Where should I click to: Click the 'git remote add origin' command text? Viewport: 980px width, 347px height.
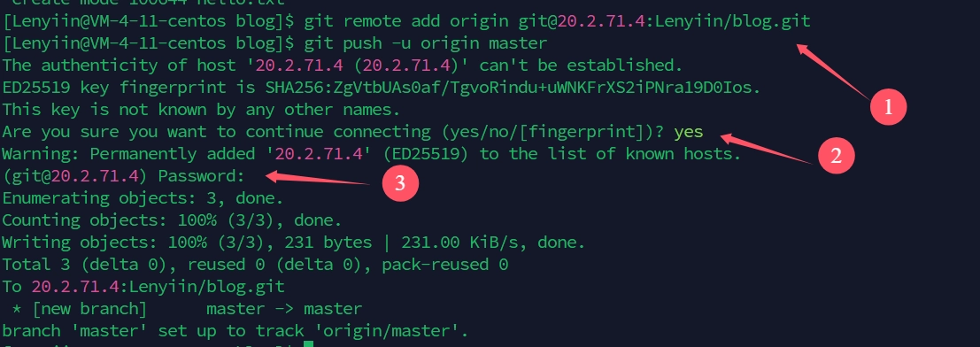coord(406,21)
